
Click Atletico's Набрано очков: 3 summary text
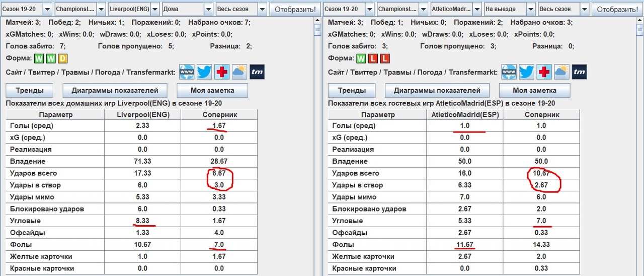[541, 23]
